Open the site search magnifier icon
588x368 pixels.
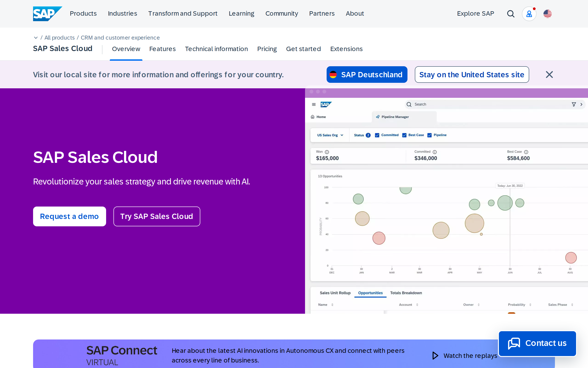point(511,14)
